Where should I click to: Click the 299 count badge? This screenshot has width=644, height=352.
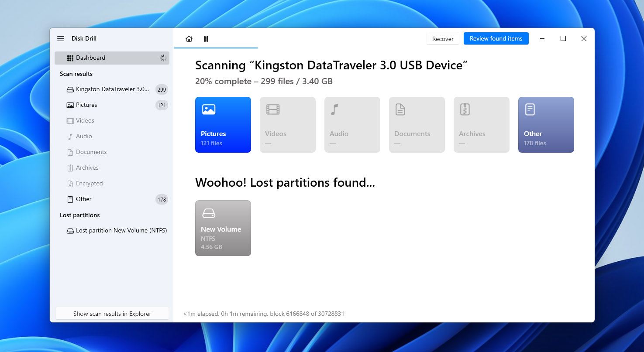[x=162, y=90]
